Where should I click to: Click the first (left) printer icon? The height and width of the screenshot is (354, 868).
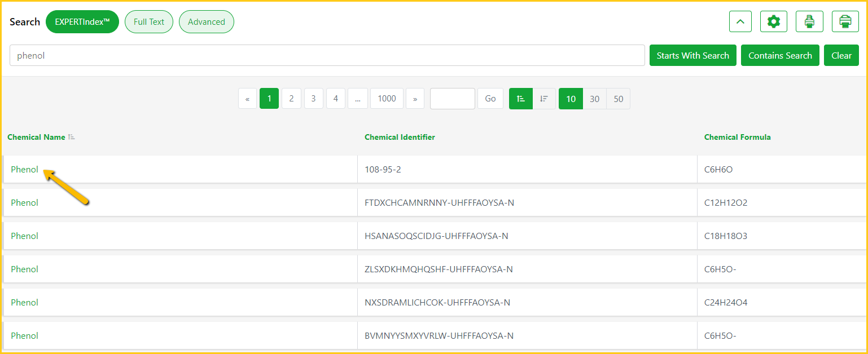[809, 22]
